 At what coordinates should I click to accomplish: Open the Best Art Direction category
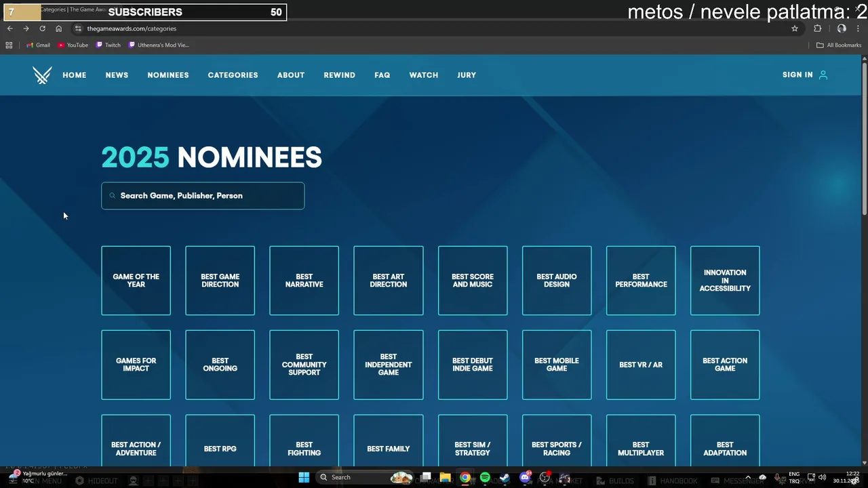(x=389, y=281)
